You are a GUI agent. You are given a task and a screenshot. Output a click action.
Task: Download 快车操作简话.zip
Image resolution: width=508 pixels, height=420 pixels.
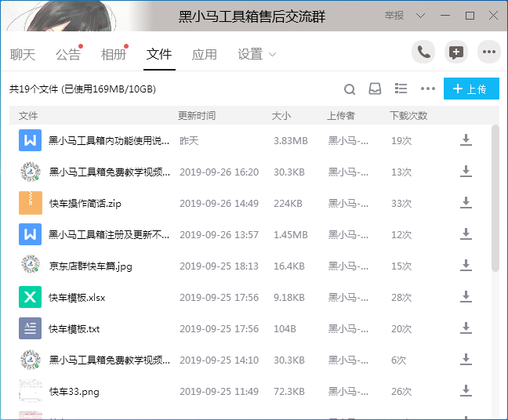tap(466, 203)
